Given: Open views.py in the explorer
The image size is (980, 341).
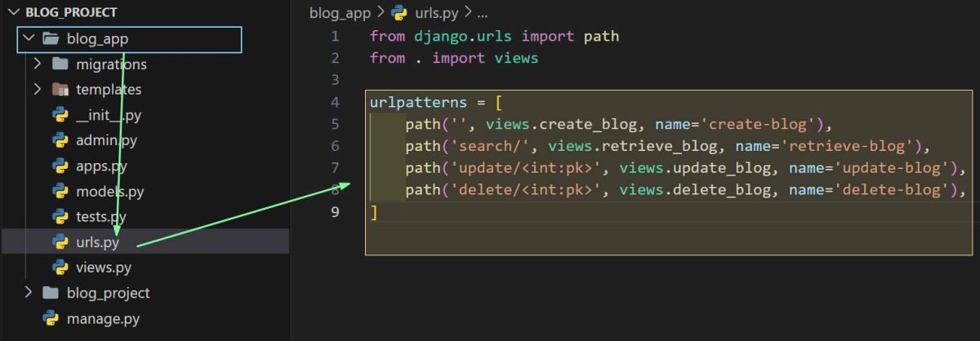Looking at the screenshot, I should click(x=104, y=267).
